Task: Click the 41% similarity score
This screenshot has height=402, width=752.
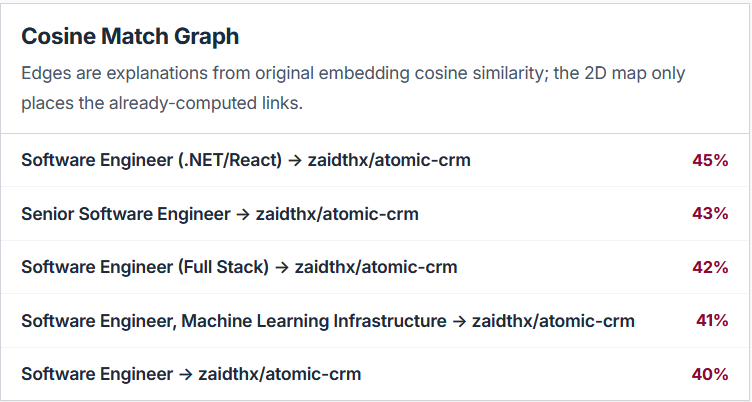Action: [x=712, y=320]
